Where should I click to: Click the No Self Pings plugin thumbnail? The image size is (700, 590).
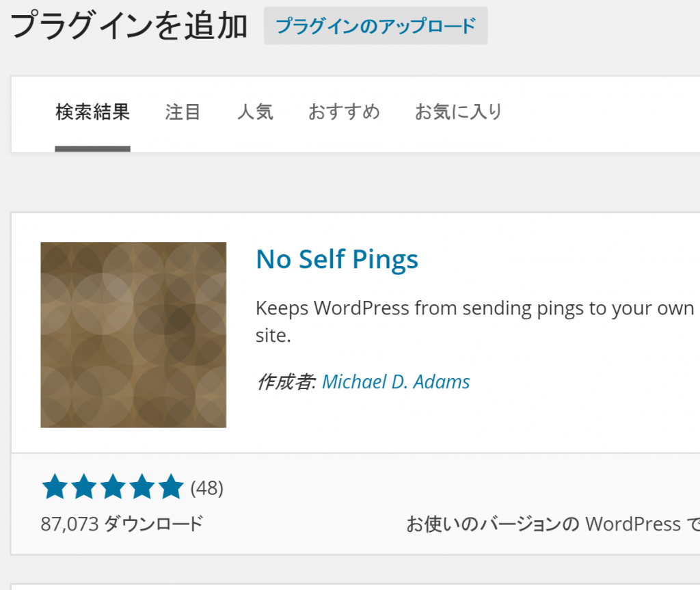134,334
